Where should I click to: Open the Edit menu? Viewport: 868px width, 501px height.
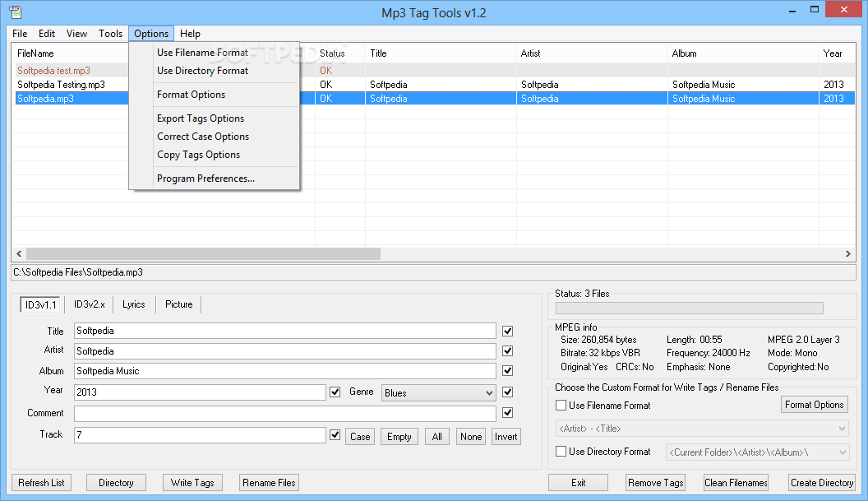tap(47, 34)
